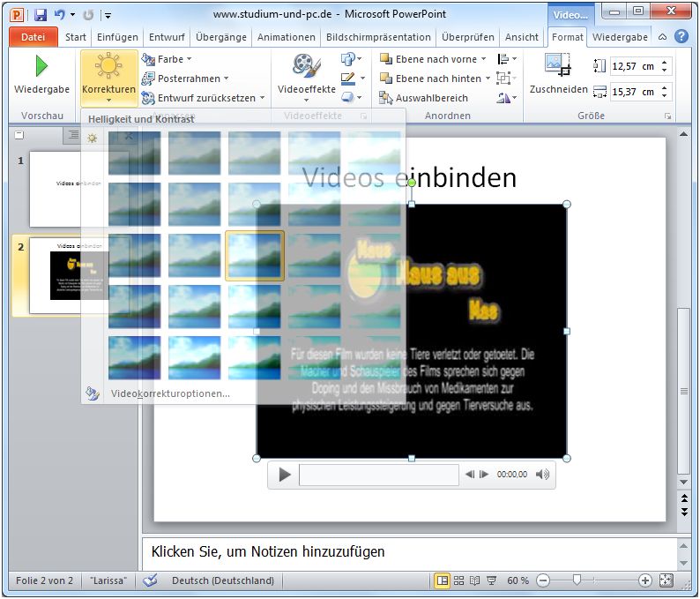Click the video volume speaker icon
The width and height of the screenshot is (700, 599).
542,475
